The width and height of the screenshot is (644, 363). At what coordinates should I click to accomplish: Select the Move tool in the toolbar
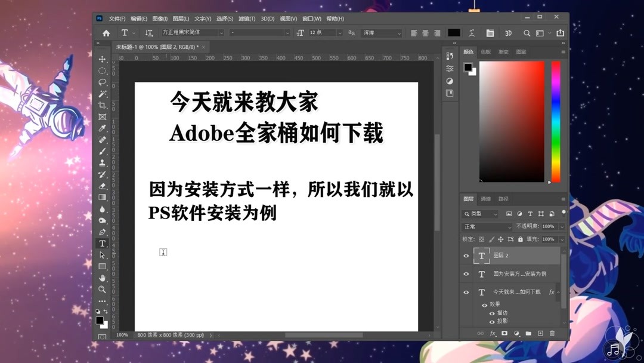[x=103, y=58]
